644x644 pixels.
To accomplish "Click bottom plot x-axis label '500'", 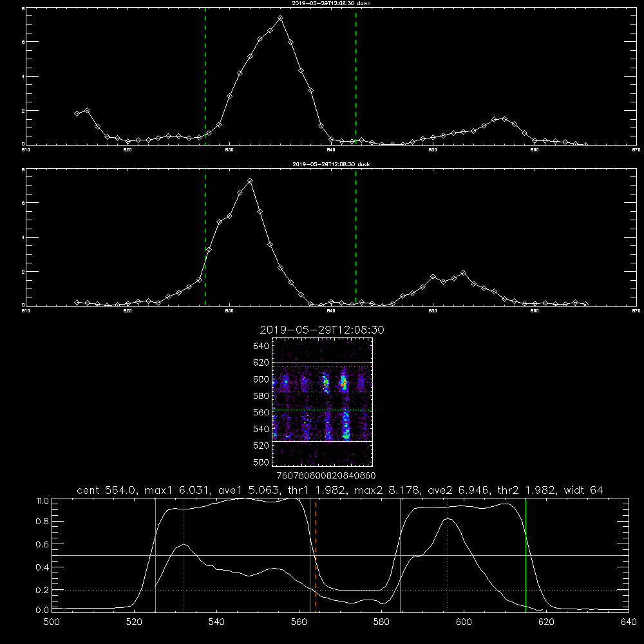I will click(x=52, y=622).
